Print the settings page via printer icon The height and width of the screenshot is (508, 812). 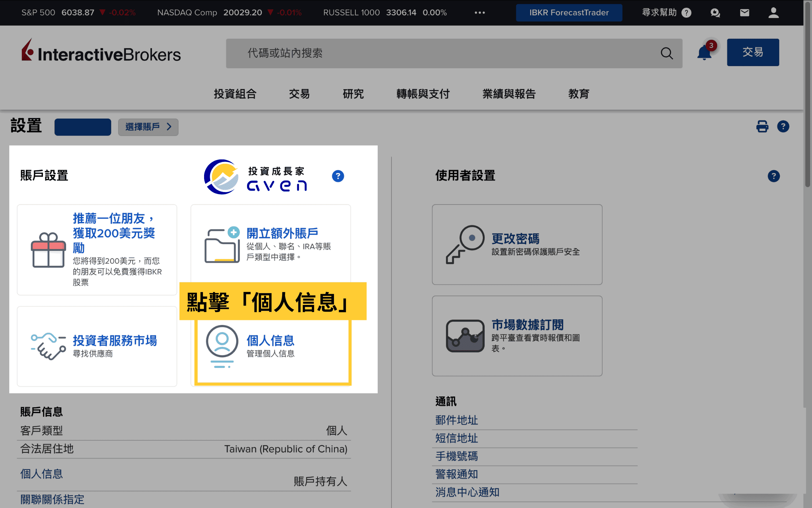pos(762,126)
